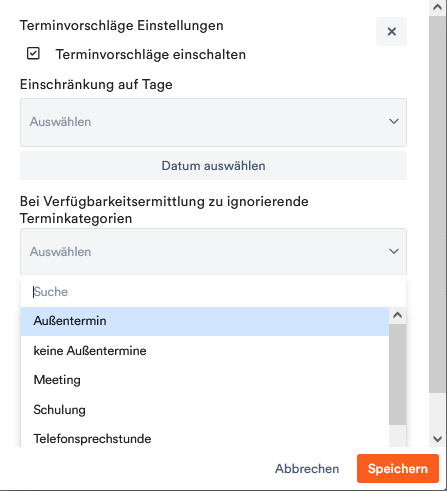
Task: Select Außentermin from the list
Action: [x=205, y=321]
